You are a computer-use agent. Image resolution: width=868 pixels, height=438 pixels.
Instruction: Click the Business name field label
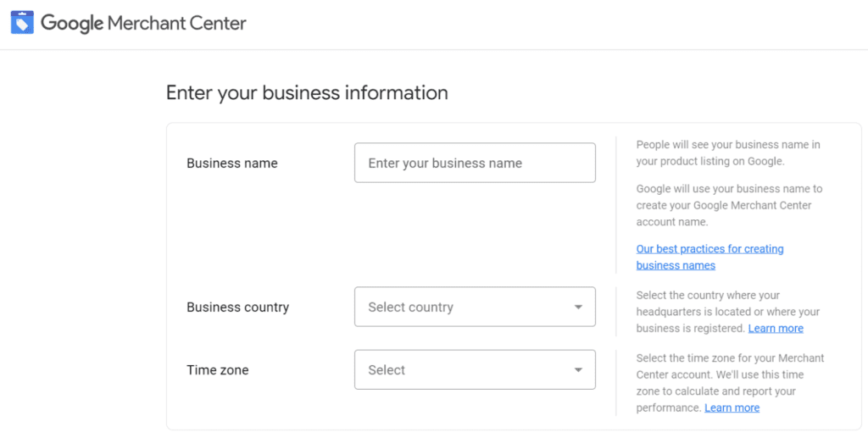(232, 163)
